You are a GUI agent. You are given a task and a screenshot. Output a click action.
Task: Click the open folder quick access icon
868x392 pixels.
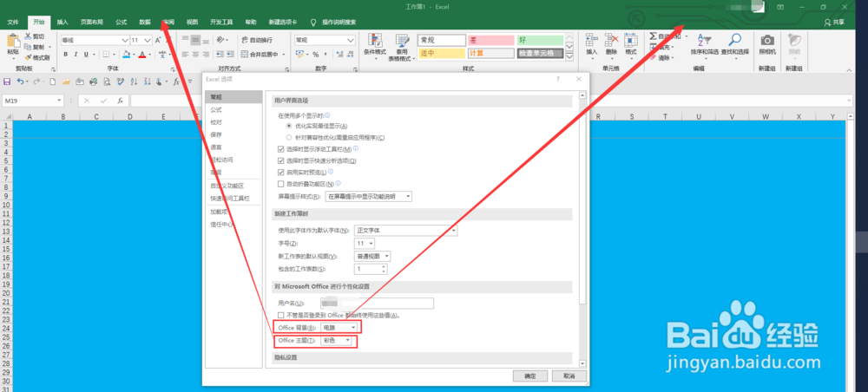(66, 82)
